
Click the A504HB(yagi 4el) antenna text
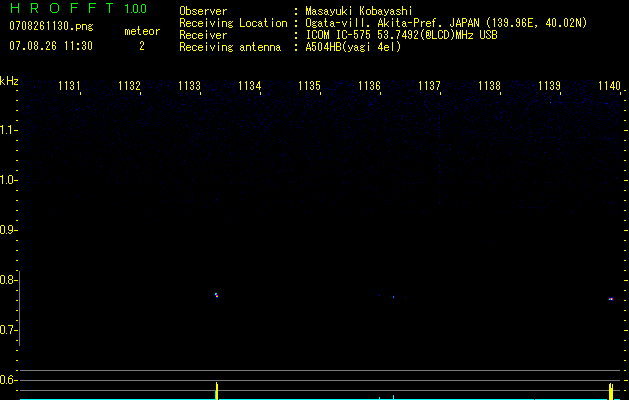(353, 47)
